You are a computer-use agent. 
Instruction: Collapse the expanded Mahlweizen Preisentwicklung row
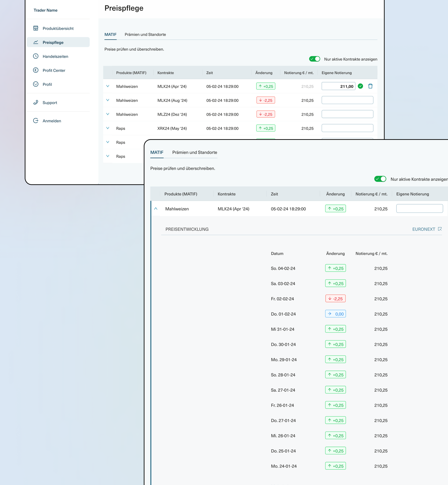coord(156,209)
